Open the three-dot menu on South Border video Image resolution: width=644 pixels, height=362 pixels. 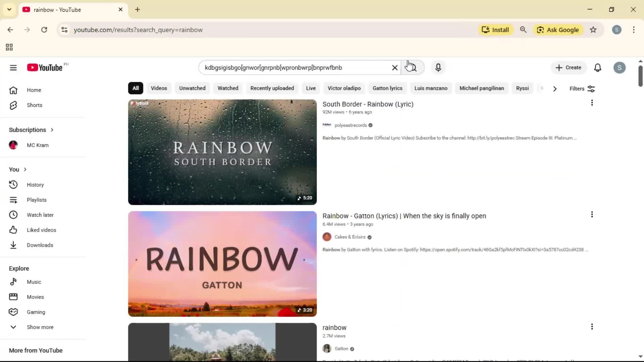click(x=592, y=103)
